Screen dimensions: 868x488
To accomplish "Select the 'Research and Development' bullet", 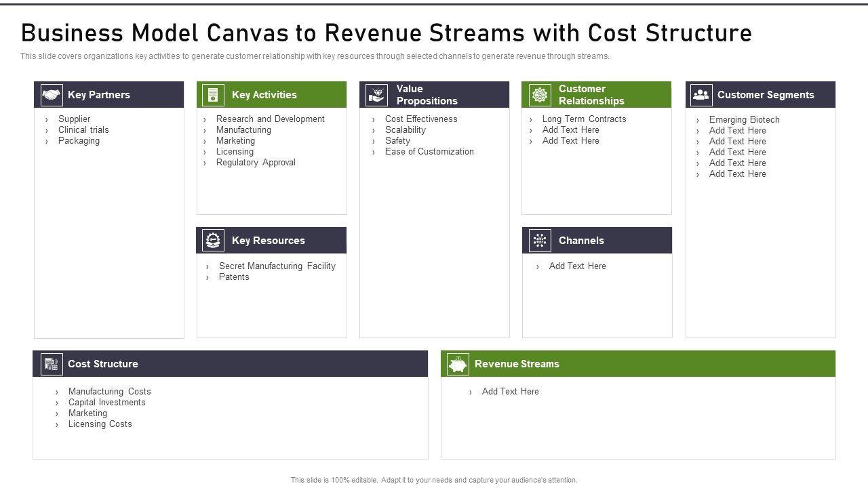I will 270,119.
